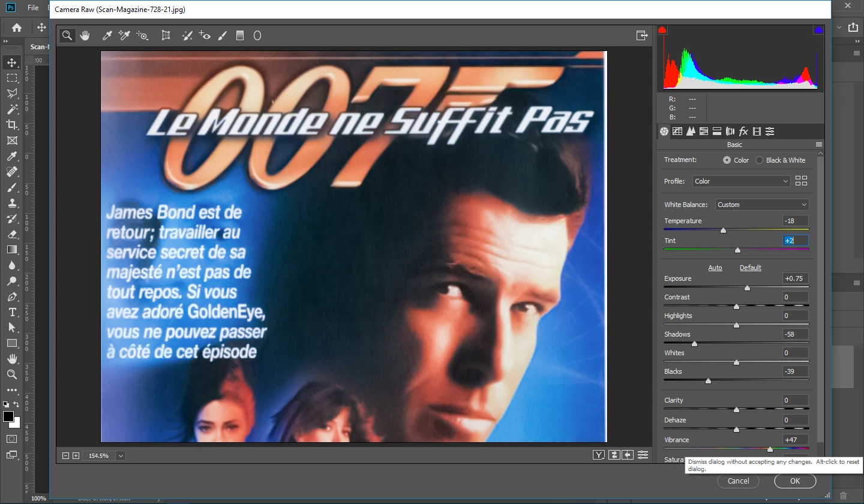
Task: Open the zoom level dropdown
Action: (x=121, y=456)
